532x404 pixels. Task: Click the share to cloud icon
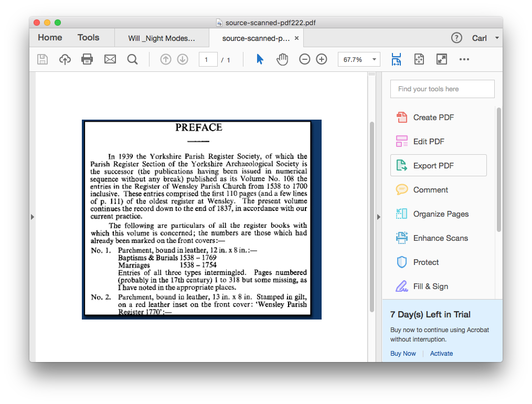point(65,59)
